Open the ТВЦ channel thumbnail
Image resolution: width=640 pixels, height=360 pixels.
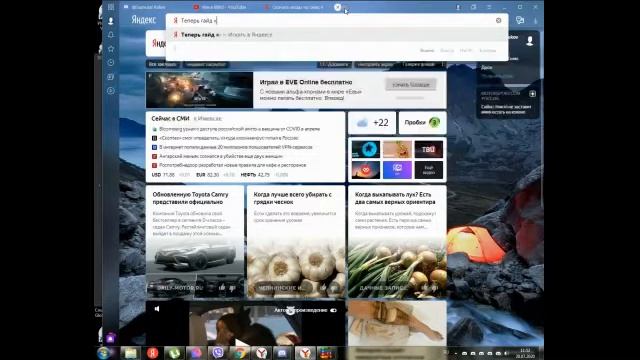pos(429,149)
